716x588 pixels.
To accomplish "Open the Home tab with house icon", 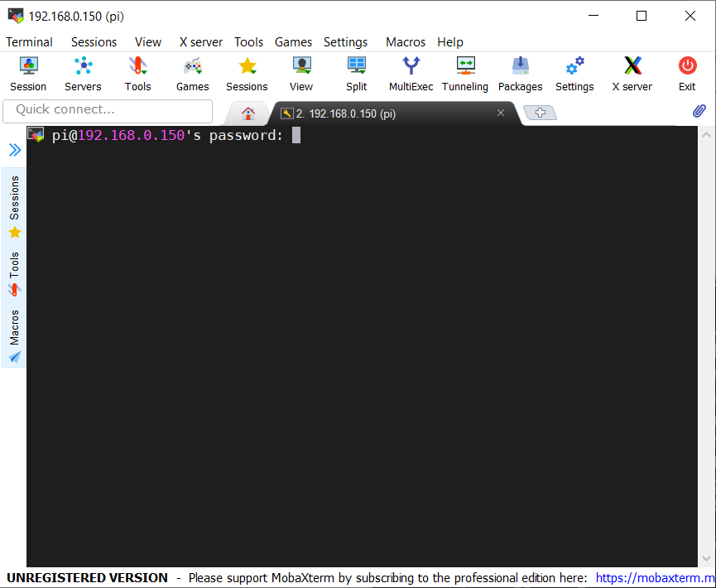I will pyautogui.click(x=248, y=113).
